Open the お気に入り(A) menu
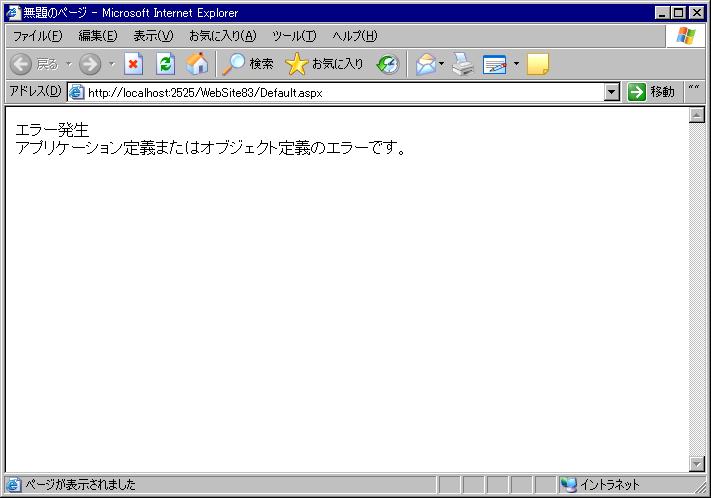 pos(223,36)
